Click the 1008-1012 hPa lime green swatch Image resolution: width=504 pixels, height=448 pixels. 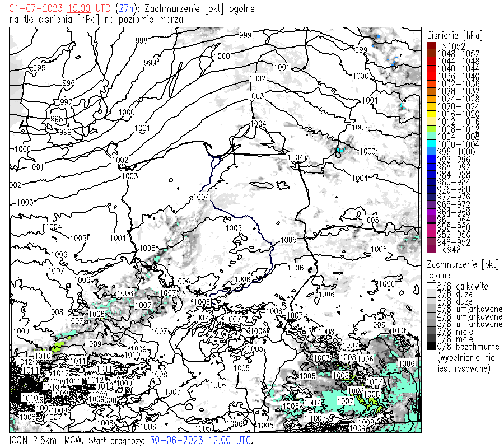431,129
